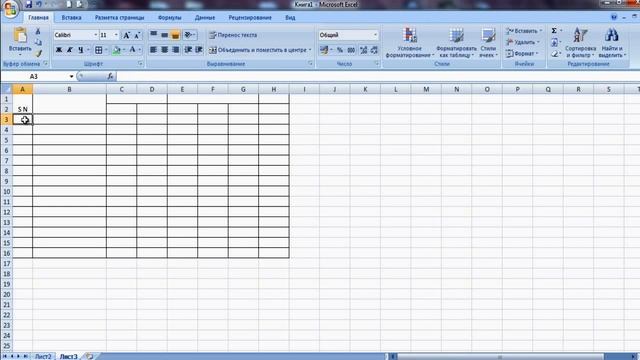This screenshot has height=360, width=640.
Task: Toggle italic (К) formatting
Action: (x=70, y=50)
